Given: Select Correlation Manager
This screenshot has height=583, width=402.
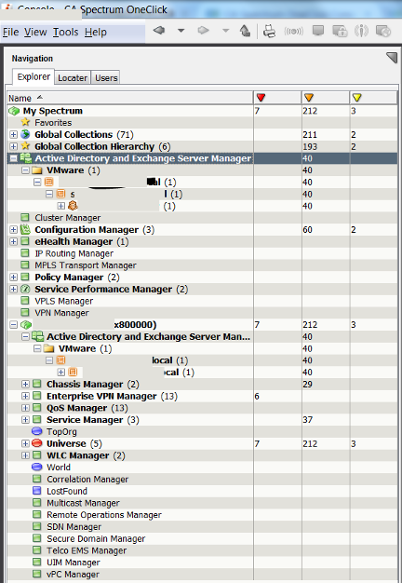Looking at the screenshot, I should tap(87, 479).
